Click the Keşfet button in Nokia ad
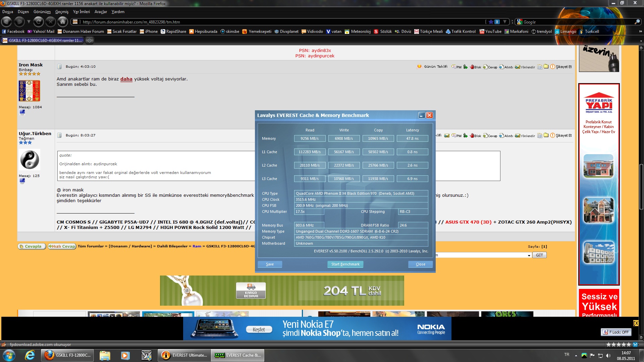The image size is (644, 362). pyautogui.click(x=259, y=329)
